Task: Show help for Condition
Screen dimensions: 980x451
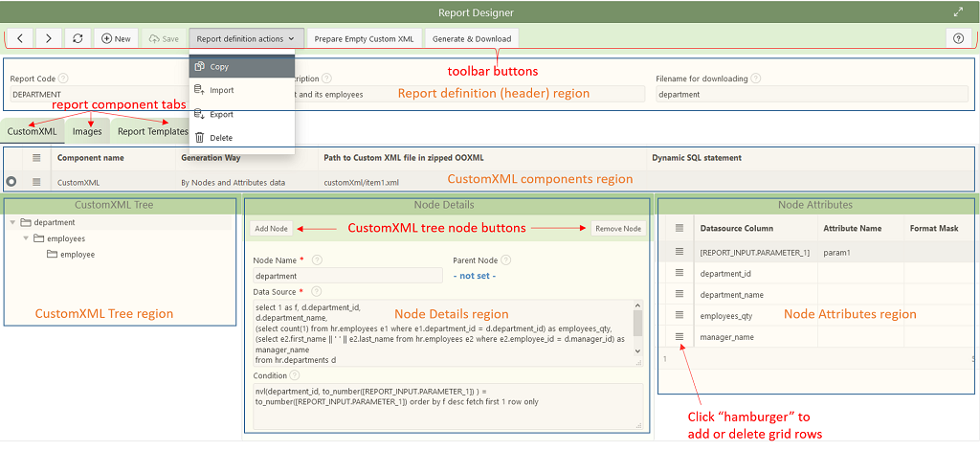Action: (x=295, y=376)
